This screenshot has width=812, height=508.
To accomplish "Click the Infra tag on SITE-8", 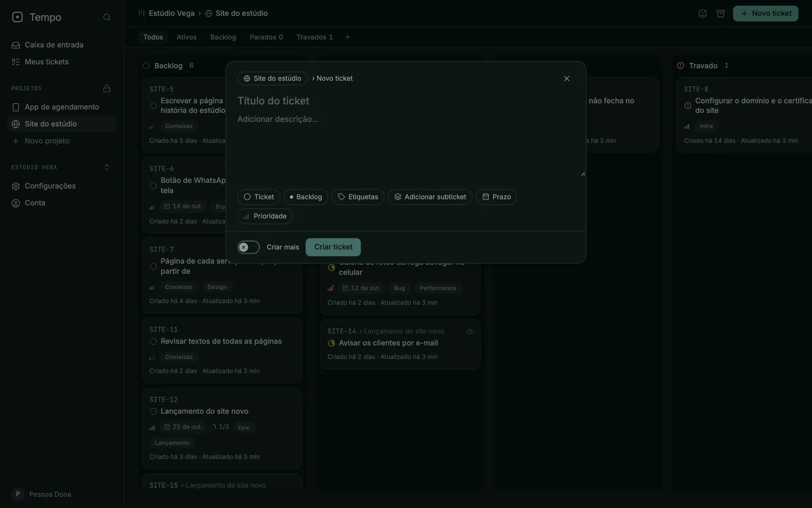I will tap(706, 126).
